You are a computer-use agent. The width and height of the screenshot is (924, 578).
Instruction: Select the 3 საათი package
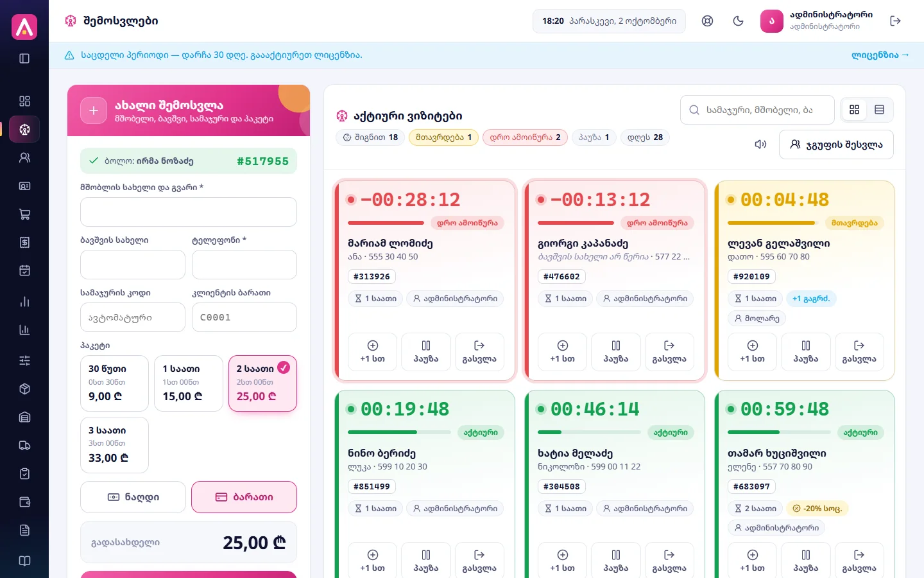click(x=114, y=445)
